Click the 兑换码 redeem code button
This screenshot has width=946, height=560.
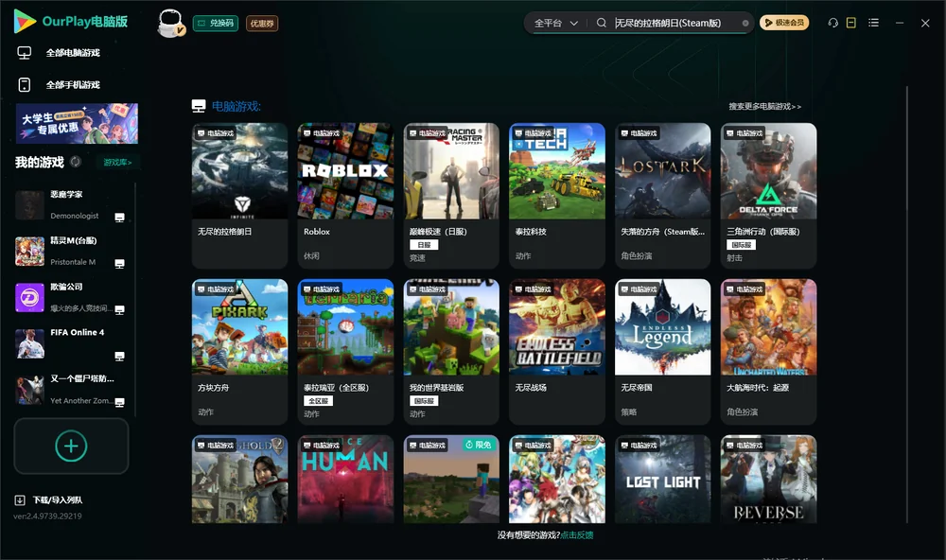coord(216,24)
